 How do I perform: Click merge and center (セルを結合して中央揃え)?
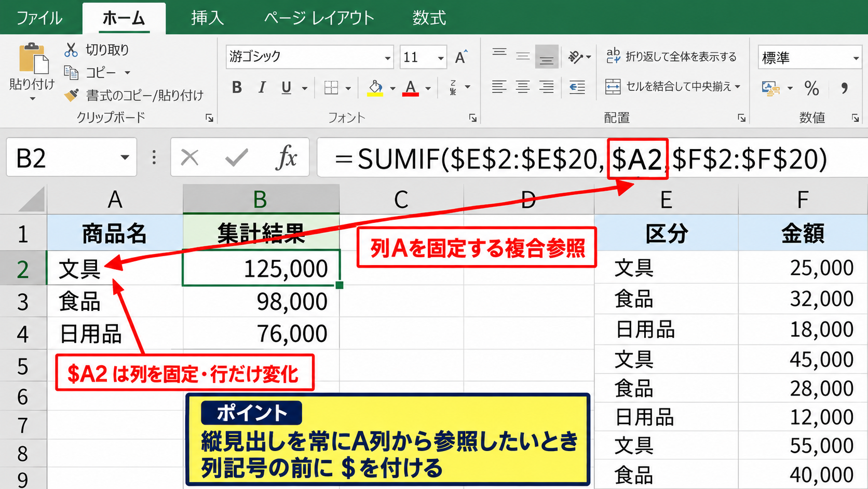668,86
